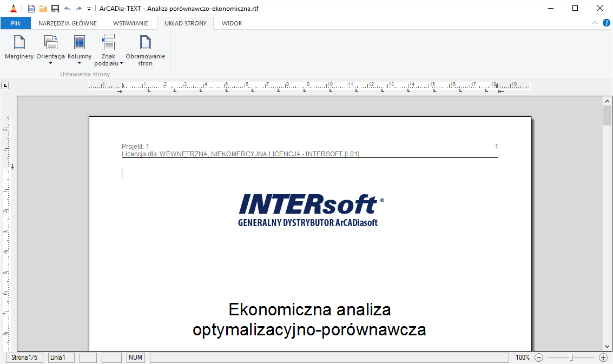Click the Licencja dla: WEWNĘTRZNA header line
The height and width of the screenshot is (364, 613).
point(240,154)
